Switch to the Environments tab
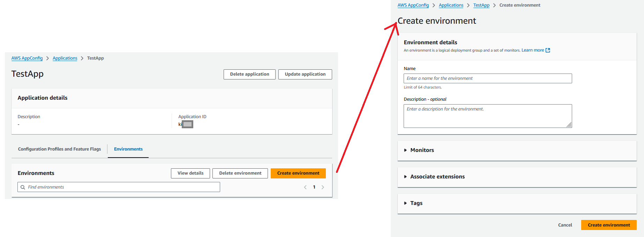This screenshot has width=644, height=237. (x=128, y=149)
